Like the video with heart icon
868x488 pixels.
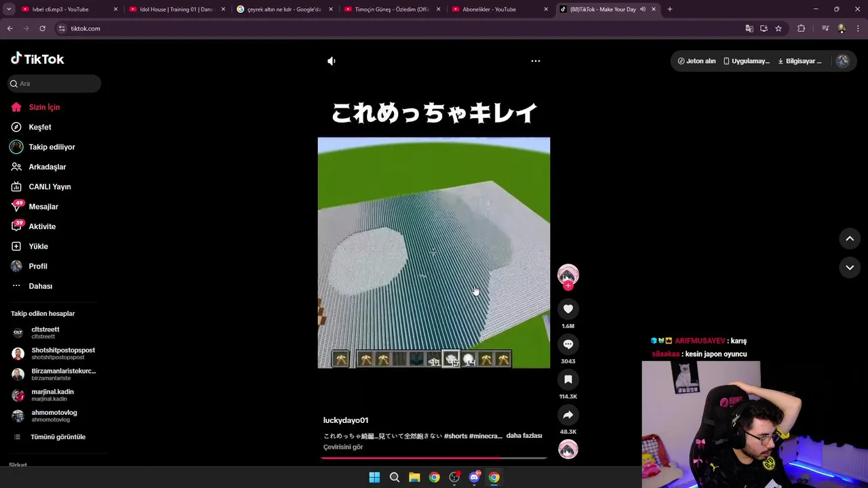tap(568, 309)
